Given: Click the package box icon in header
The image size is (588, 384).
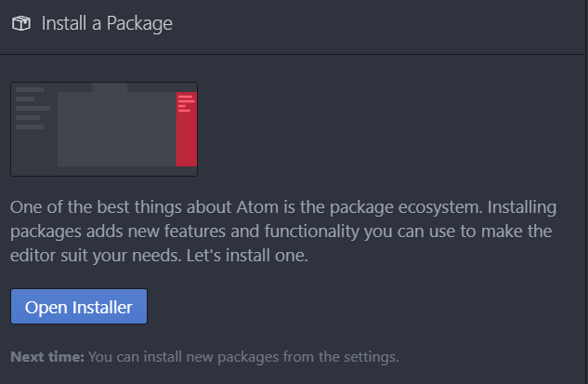Looking at the screenshot, I should tap(20, 23).
